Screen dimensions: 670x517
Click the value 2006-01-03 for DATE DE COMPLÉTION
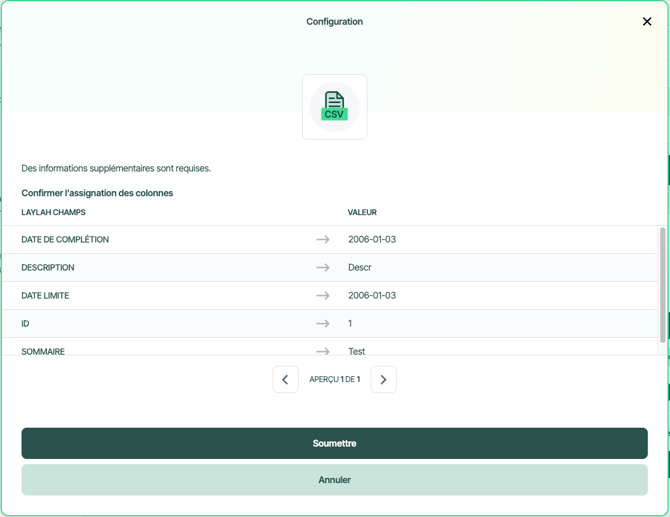click(x=372, y=239)
